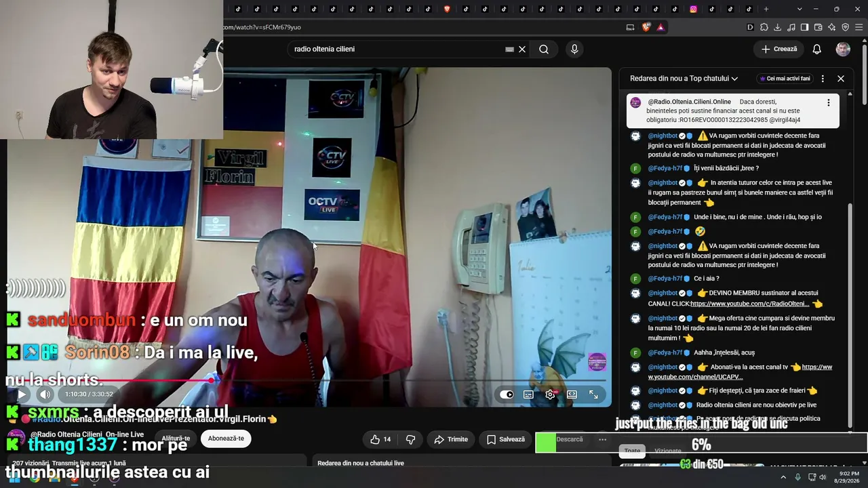Viewport: 868px width, 488px height.
Task: Open the browser downloads panel
Action: [x=778, y=27]
